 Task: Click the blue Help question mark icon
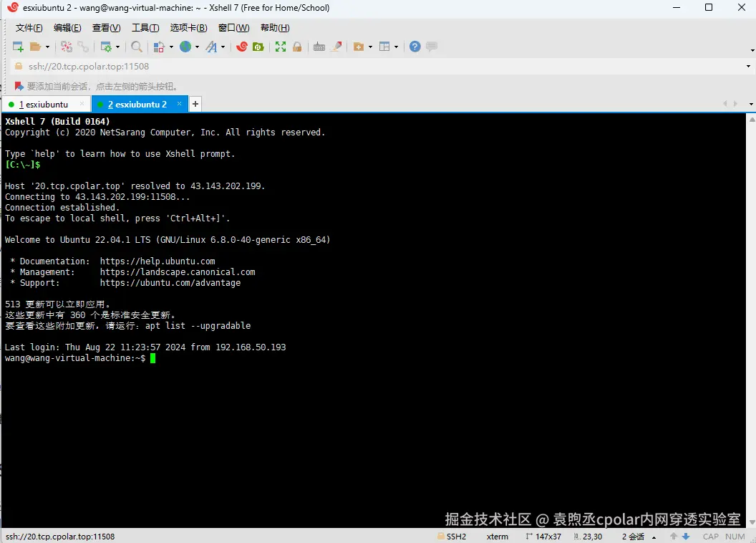coord(415,47)
